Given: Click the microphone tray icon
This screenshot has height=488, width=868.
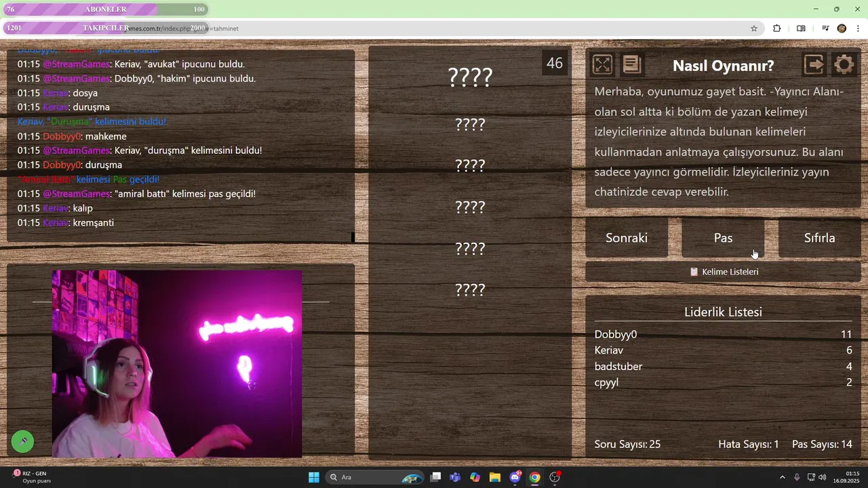Looking at the screenshot, I should pos(797,477).
